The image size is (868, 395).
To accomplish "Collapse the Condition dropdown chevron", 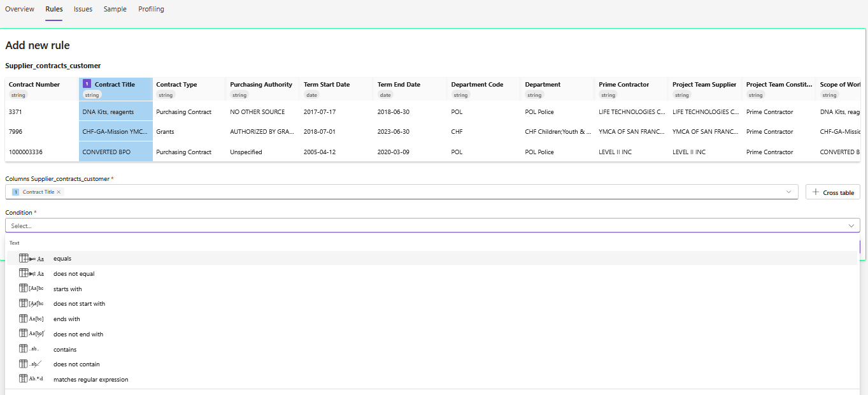I will click(851, 226).
